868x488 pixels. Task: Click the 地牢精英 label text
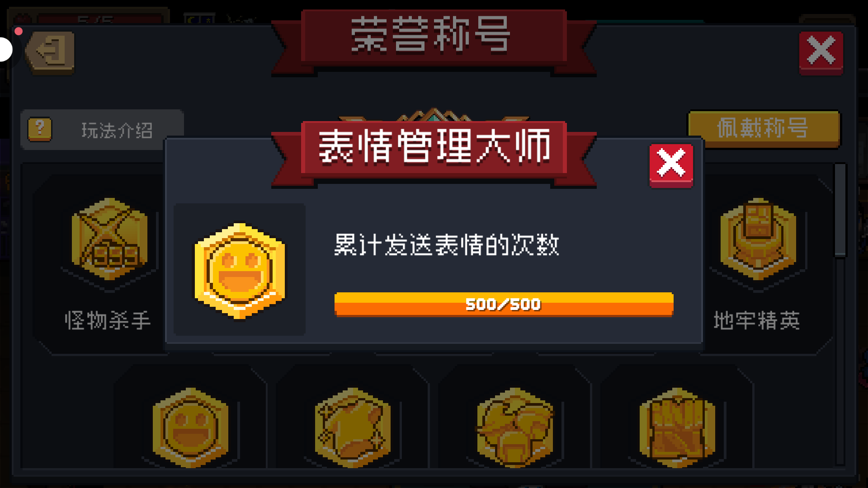click(757, 320)
